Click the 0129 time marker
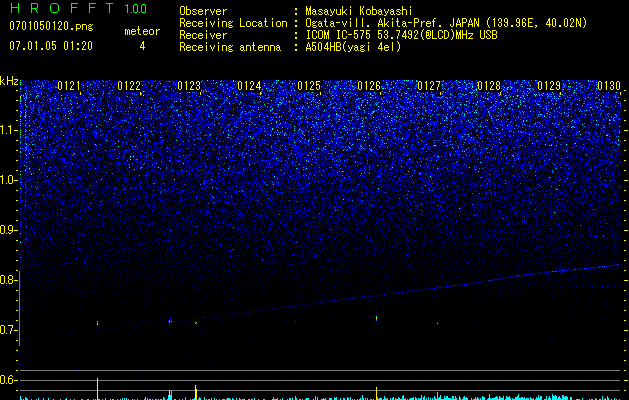629x400 pixels. [x=549, y=86]
